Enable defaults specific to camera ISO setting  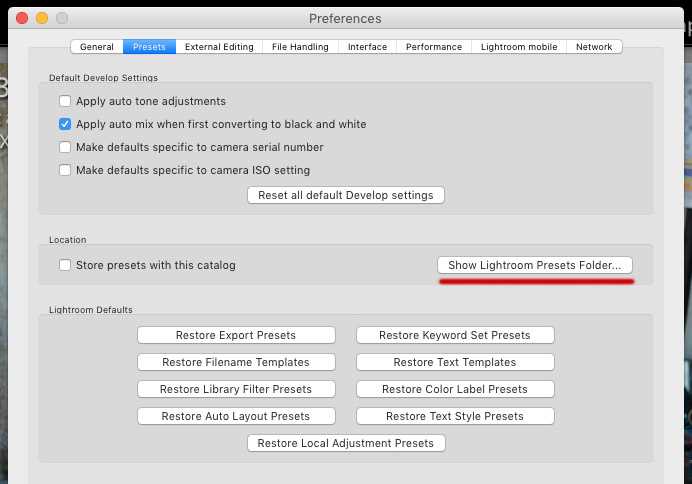coord(65,170)
